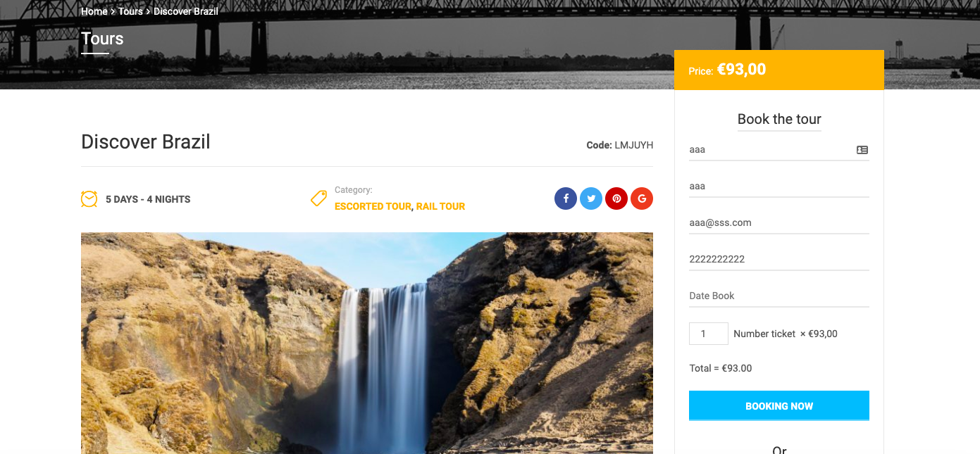Share tour via Google Plus icon

[642, 198]
